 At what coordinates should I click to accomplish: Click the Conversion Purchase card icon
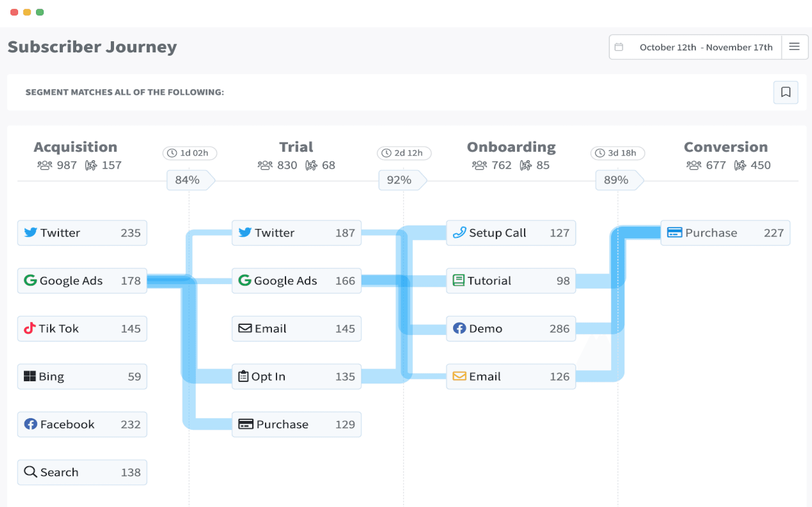coord(674,232)
